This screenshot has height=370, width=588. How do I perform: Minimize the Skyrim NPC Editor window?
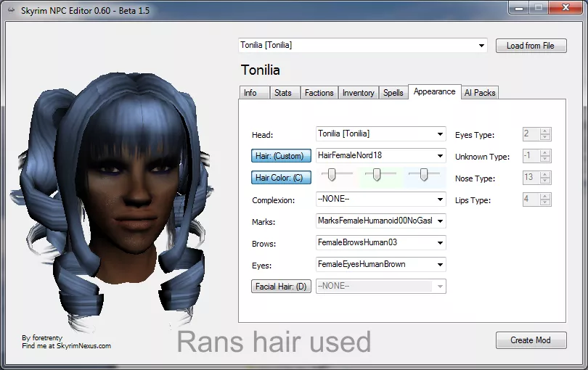[519, 8]
